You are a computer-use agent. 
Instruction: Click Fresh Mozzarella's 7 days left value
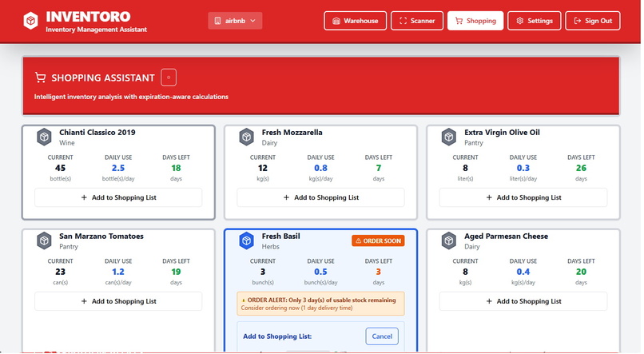tap(379, 168)
